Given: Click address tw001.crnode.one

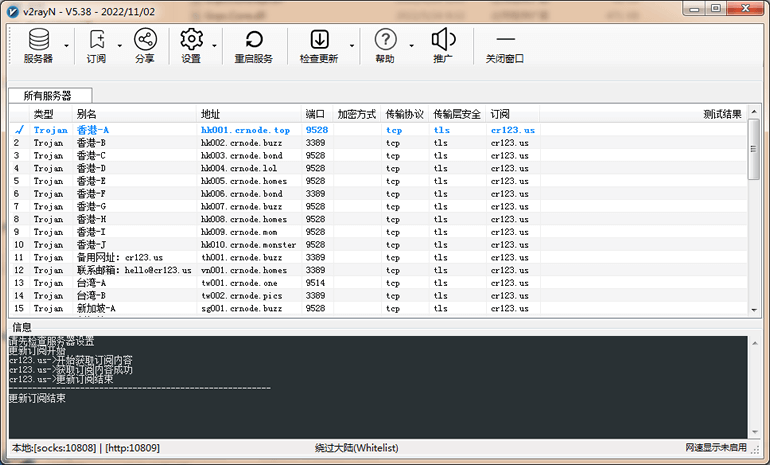Looking at the screenshot, I should [x=239, y=283].
